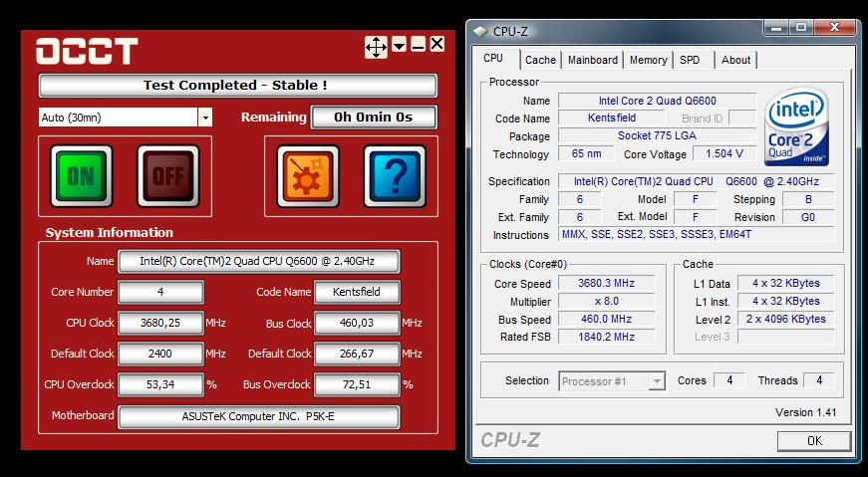Click the CPU Clock value 3680,25
The height and width of the screenshot is (477, 868).
[x=160, y=324]
